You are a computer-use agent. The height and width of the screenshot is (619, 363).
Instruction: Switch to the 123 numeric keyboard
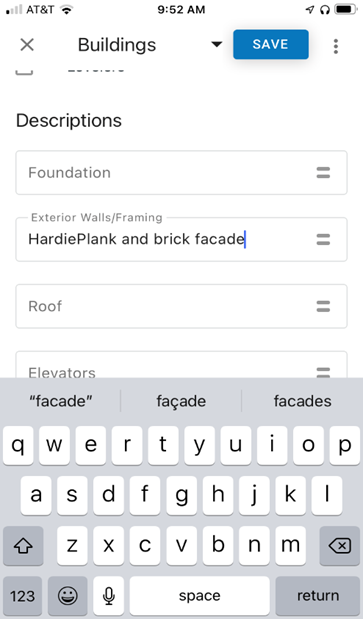22,596
